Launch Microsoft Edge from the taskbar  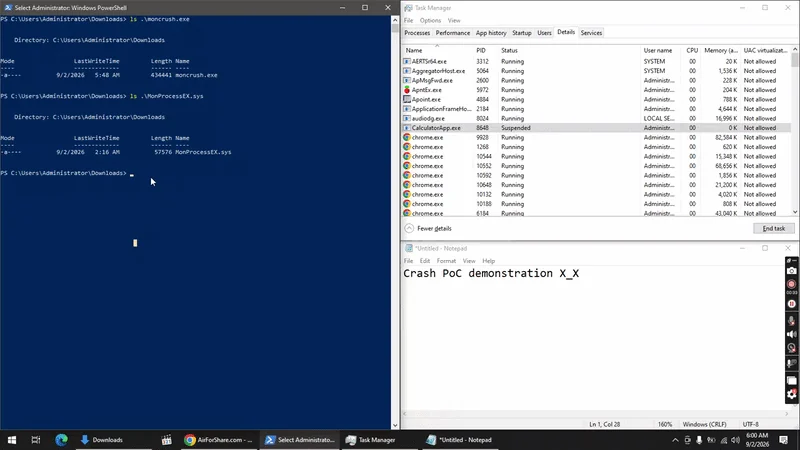click(x=61, y=440)
